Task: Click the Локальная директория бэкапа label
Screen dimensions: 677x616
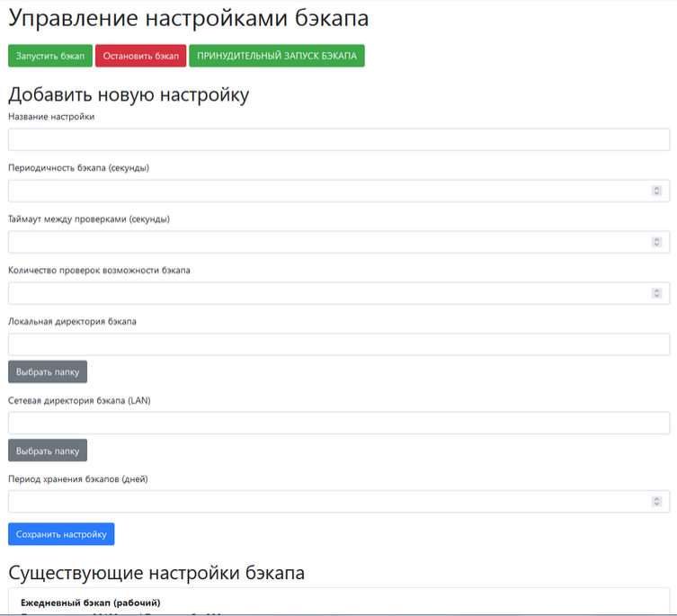Action: pos(72,321)
